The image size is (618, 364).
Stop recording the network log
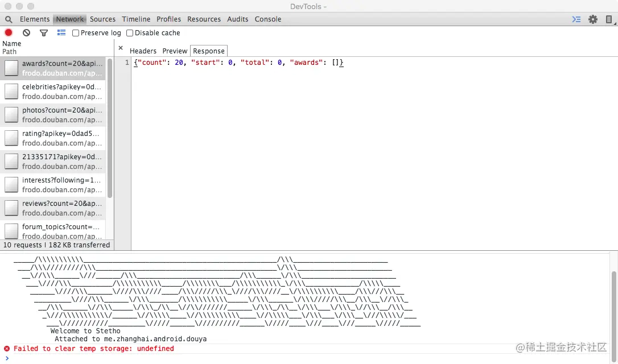(x=8, y=32)
